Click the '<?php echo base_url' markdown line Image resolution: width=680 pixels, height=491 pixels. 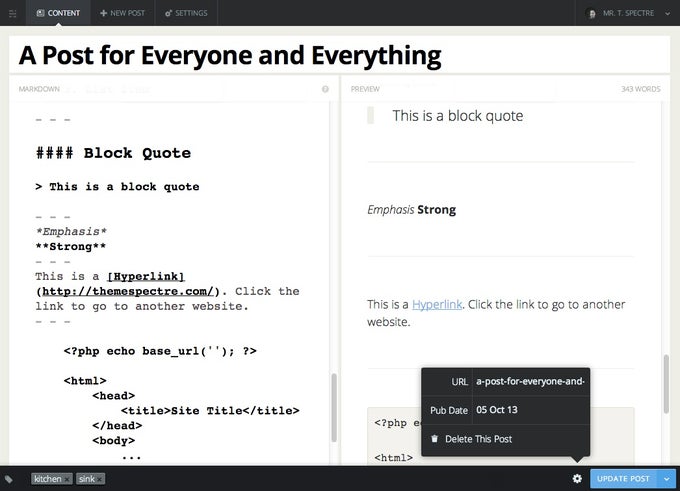click(x=160, y=351)
